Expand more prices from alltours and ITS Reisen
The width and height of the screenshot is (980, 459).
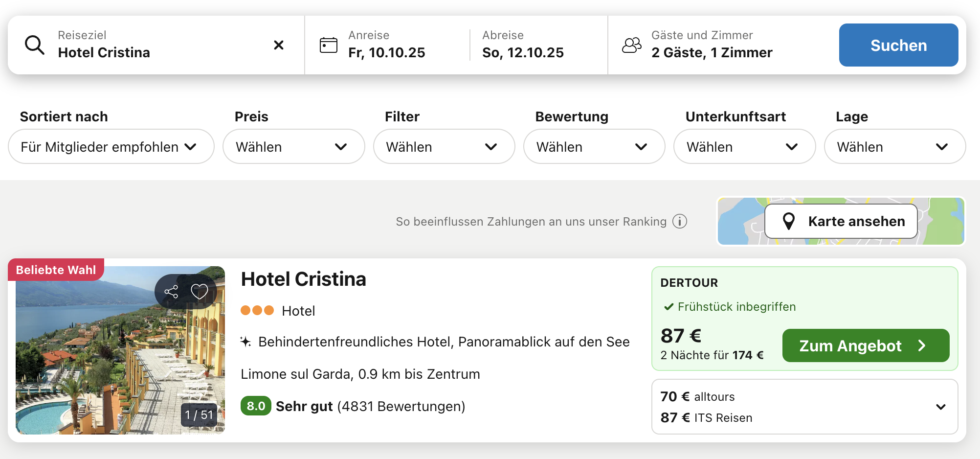click(941, 407)
